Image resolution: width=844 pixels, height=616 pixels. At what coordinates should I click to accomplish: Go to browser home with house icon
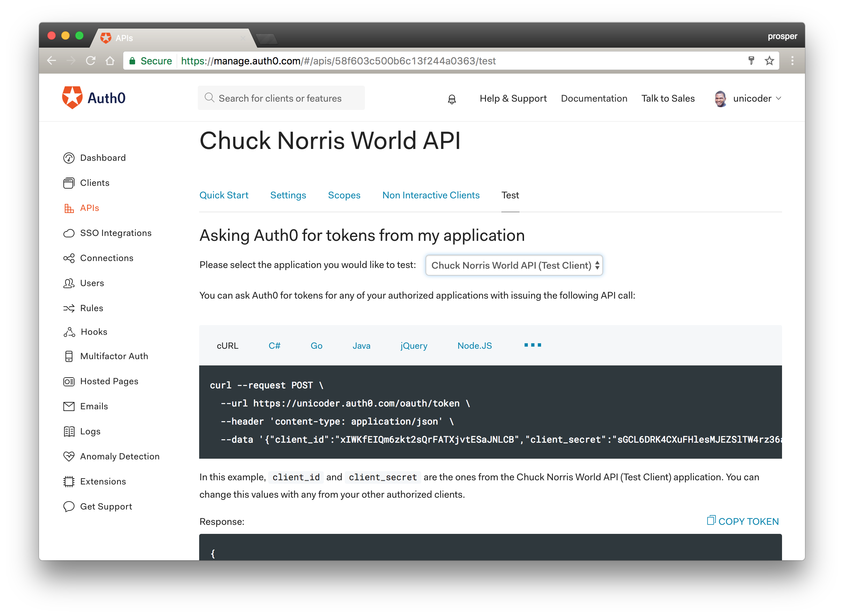[110, 61]
